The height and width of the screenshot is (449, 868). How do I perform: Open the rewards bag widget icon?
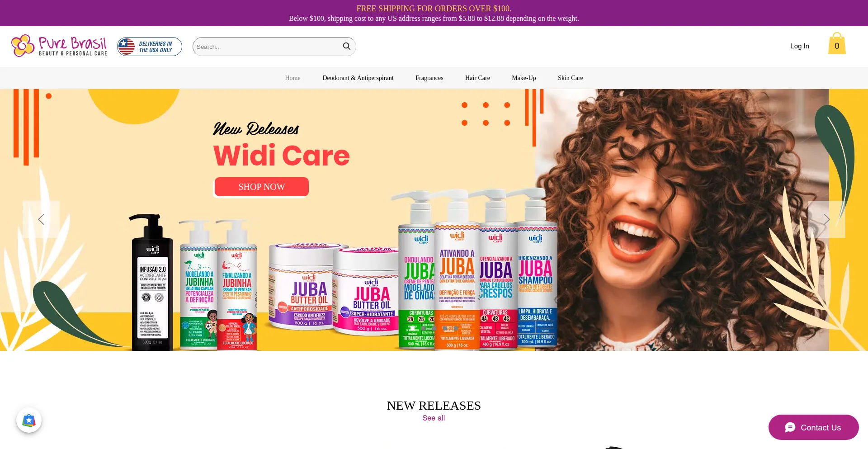29,420
